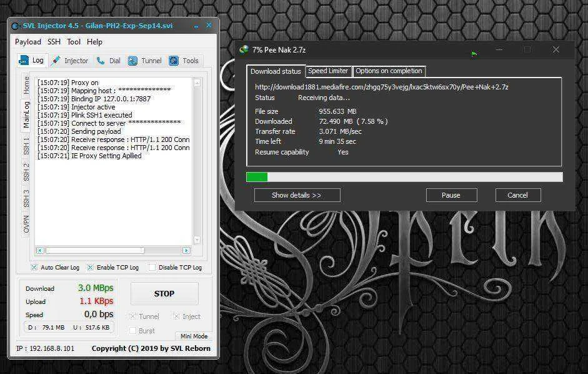
Task: Toggle the Auto Clear Log checkbox
Action: click(34, 267)
